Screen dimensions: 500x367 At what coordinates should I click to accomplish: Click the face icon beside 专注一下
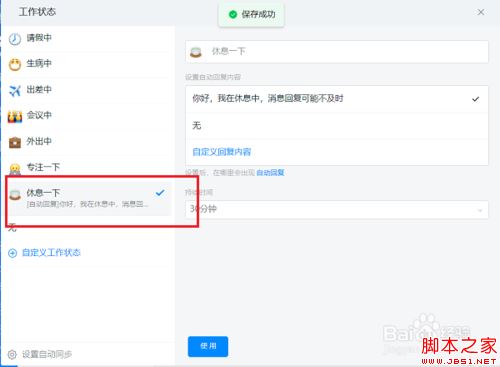[x=15, y=169]
